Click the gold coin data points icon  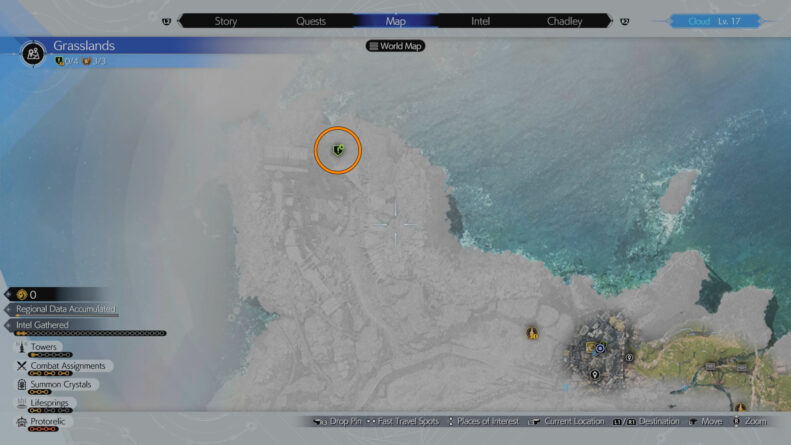21,294
